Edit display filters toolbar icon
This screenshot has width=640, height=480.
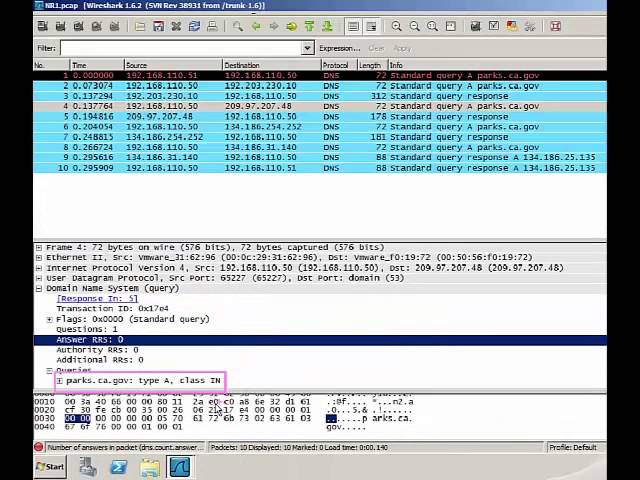point(493,27)
